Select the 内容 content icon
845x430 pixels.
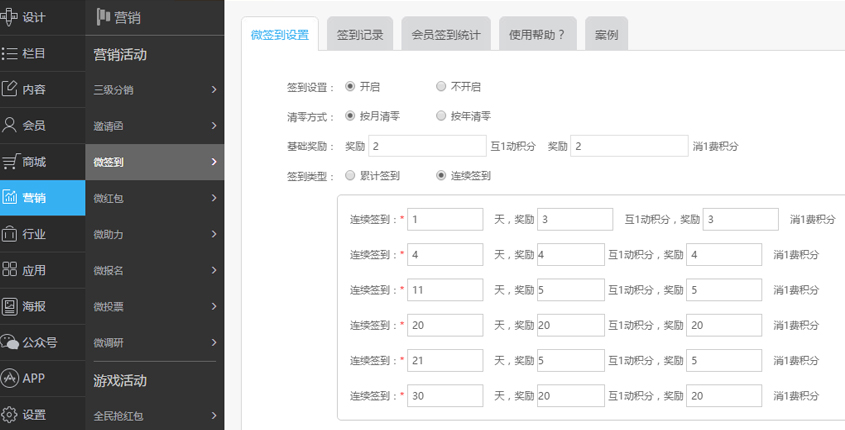10,89
